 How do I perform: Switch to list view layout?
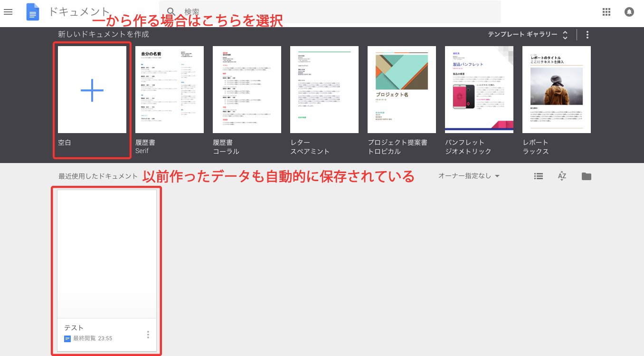(538, 176)
